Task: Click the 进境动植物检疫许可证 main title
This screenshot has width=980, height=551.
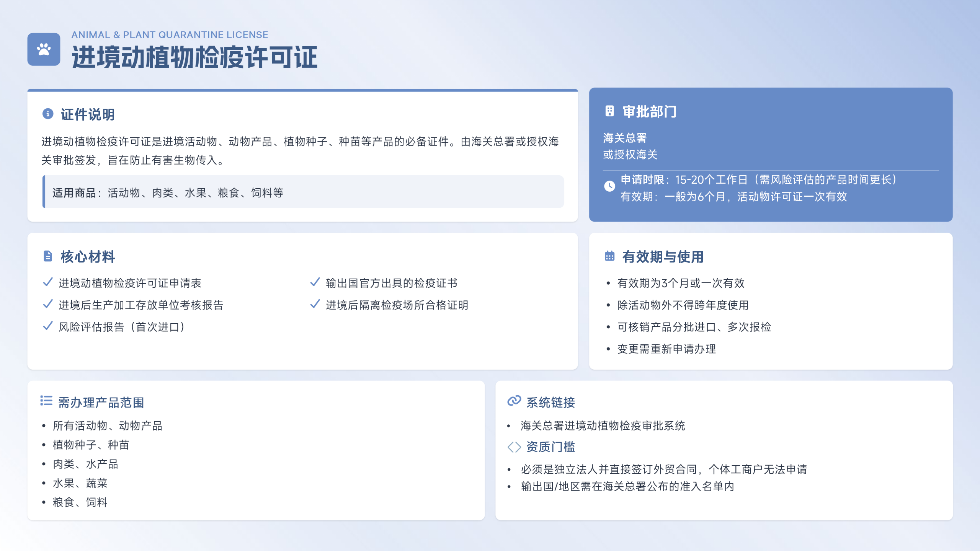Action: tap(194, 57)
